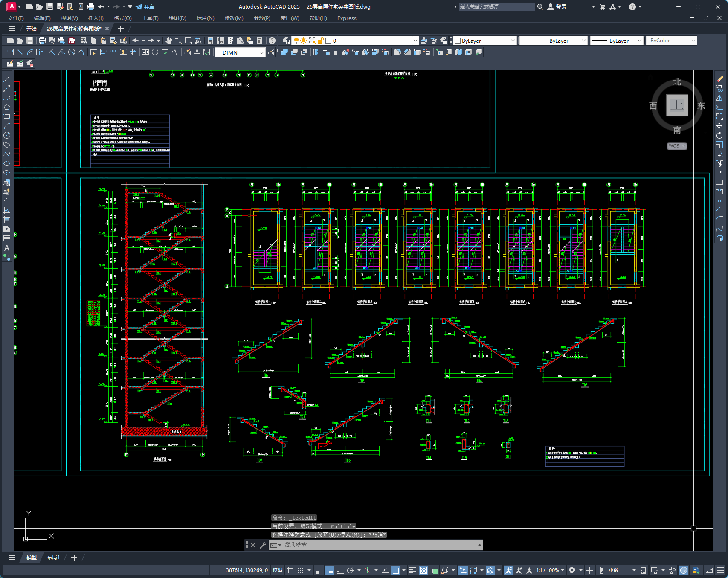Click the Plot print icon

pyautogui.click(x=42, y=41)
